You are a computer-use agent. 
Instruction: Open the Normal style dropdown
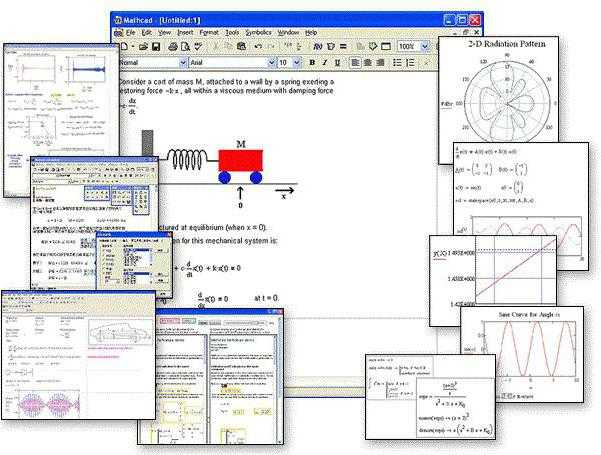pyautogui.click(x=183, y=62)
